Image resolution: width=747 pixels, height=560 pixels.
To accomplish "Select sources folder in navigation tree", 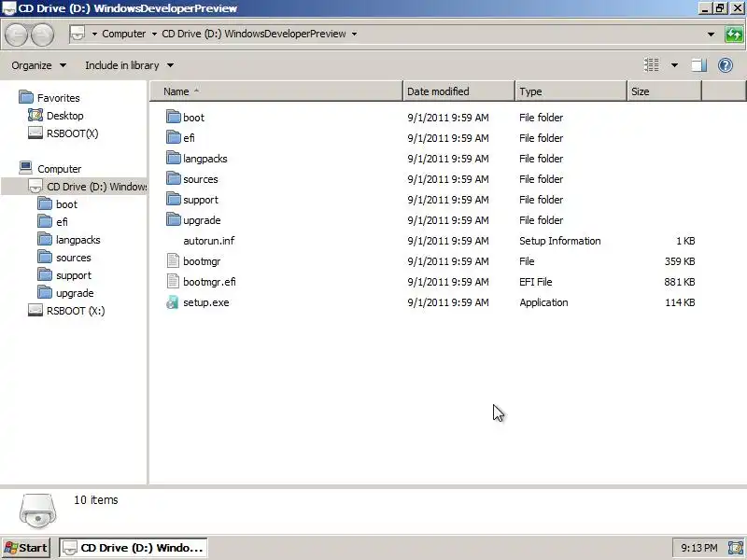I will point(74,258).
